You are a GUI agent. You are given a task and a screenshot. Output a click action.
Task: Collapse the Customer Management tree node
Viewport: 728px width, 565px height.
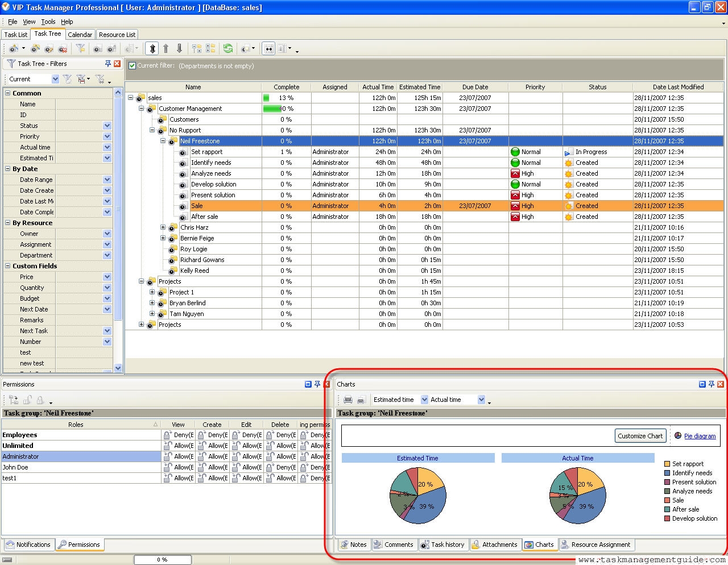pos(142,109)
